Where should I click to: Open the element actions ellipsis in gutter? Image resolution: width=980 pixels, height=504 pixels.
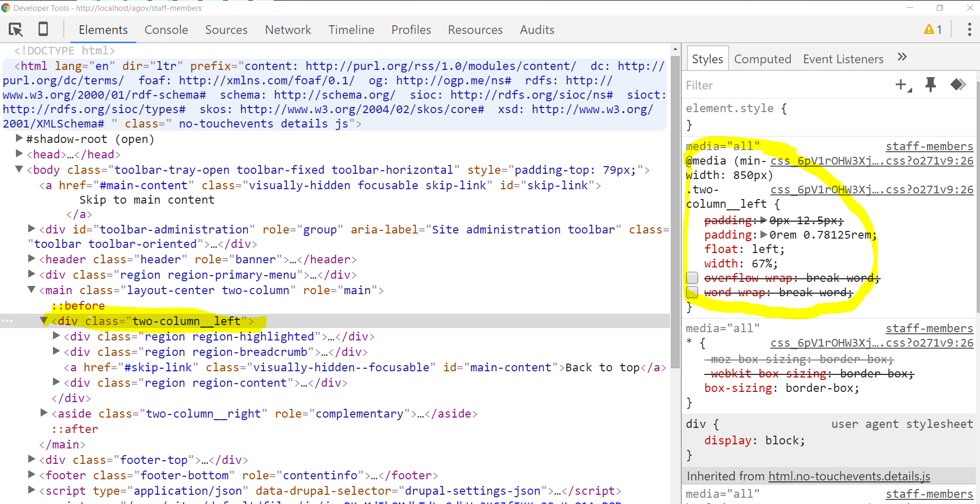pos(7,321)
